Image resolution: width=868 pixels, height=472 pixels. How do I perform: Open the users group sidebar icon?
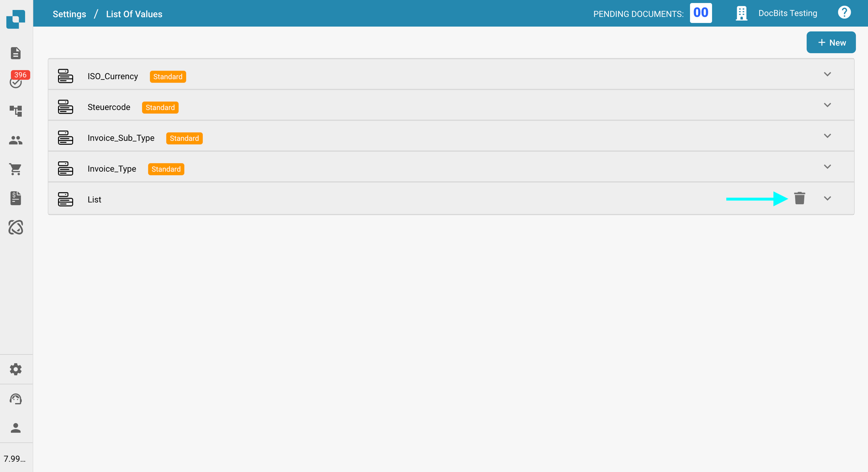click(x=16, y=140)
